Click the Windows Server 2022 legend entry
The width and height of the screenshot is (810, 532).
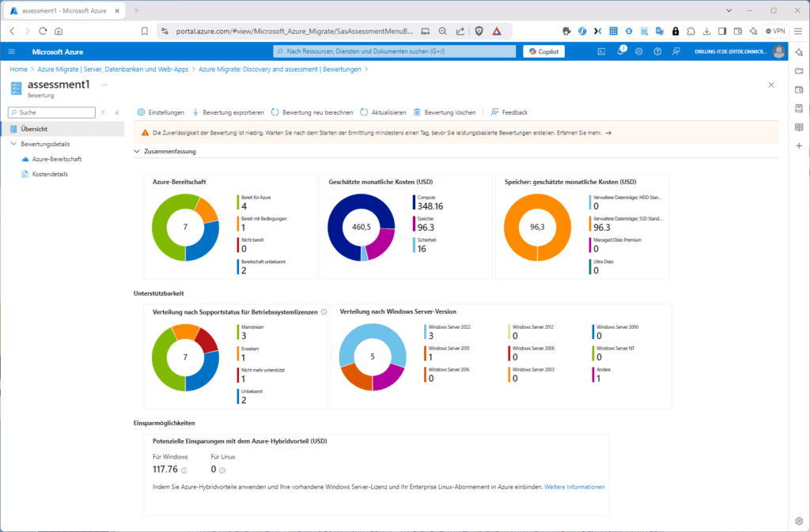coord(448,332)
